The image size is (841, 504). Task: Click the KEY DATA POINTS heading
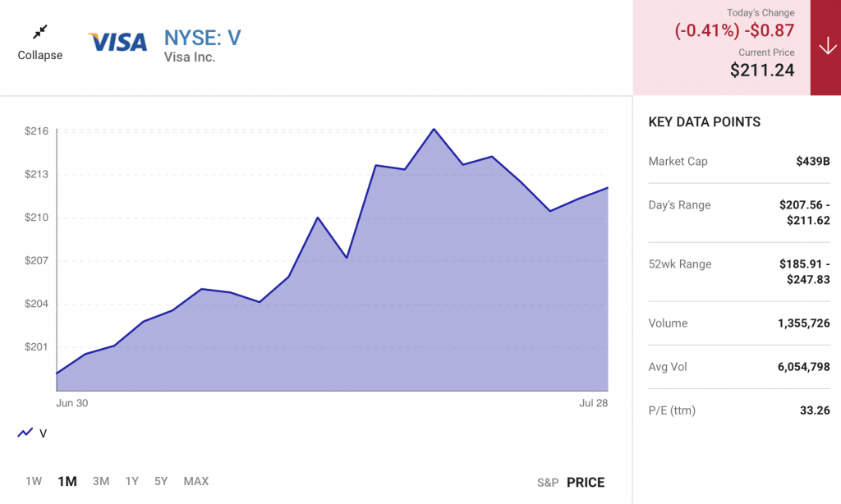coord(704,121)
